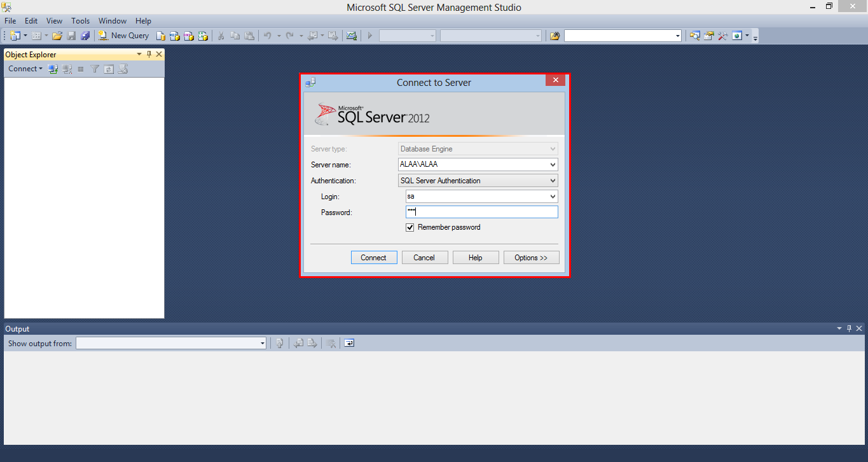Open Object Explorer window position menu arrow

pyautogui.click(x=139, y=55)
